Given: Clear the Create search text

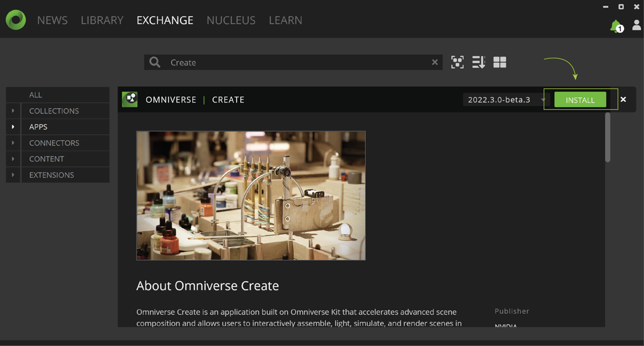Looking at the screenshot, I should pyautogui.click(x=435, y=62).
